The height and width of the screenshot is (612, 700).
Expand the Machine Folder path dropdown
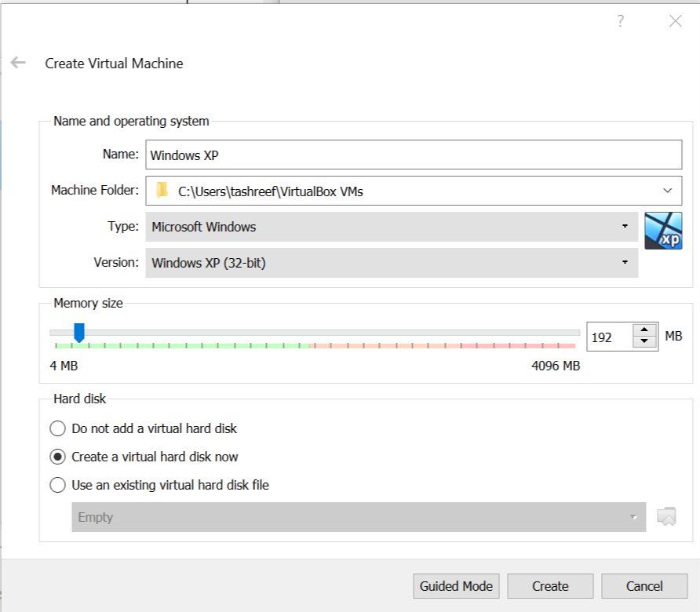pyautogui.click(x=668, y=190)
